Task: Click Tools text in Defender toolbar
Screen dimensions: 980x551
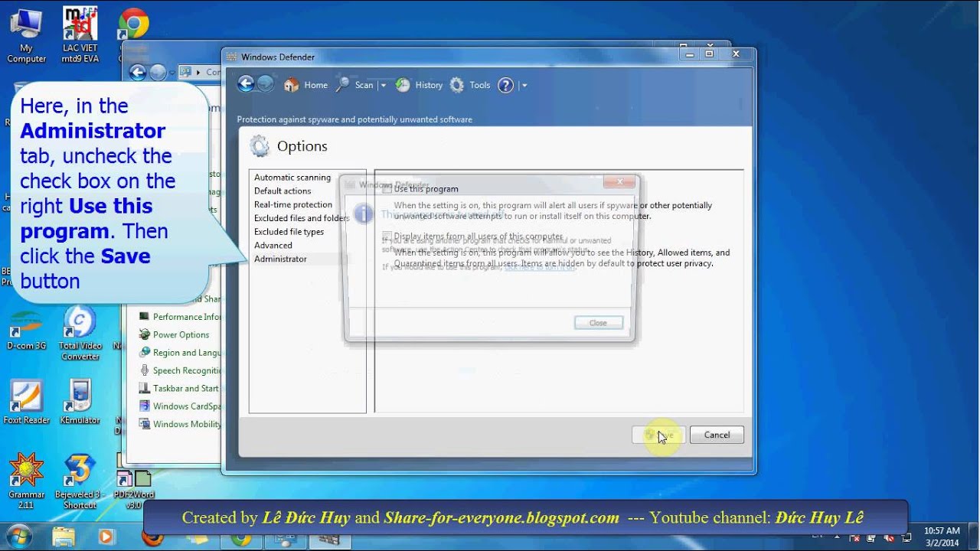Action: (480, 85)
